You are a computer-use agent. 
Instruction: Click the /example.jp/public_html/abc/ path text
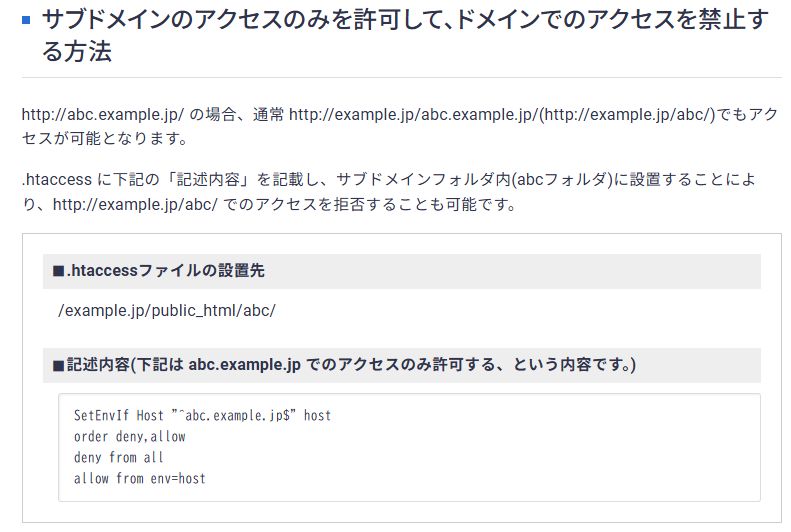(x=167, y=310)
